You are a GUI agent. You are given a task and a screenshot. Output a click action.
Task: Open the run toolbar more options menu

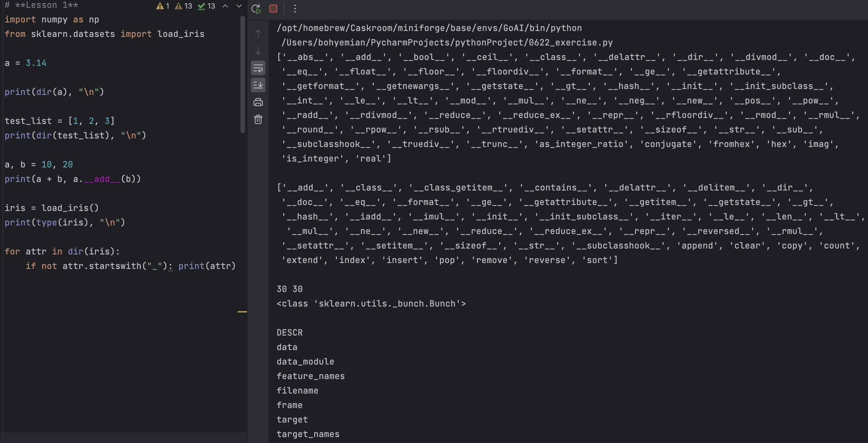[295, 9]
